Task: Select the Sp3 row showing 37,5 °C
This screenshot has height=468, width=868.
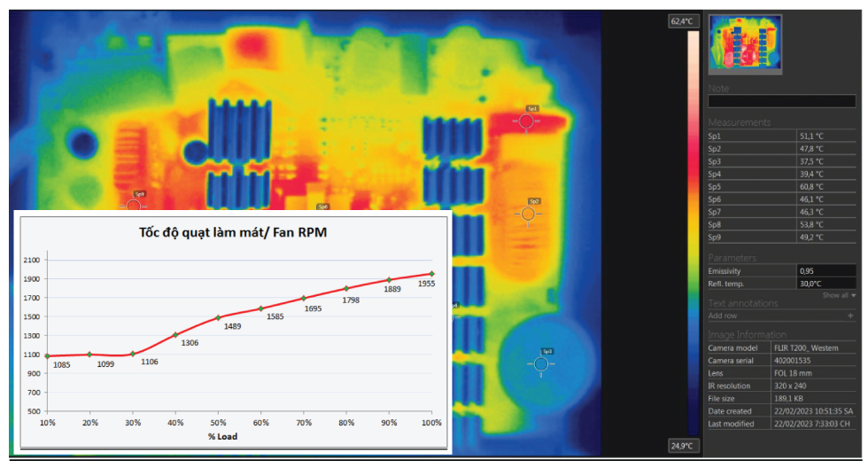Action: (x=781, y=161)
